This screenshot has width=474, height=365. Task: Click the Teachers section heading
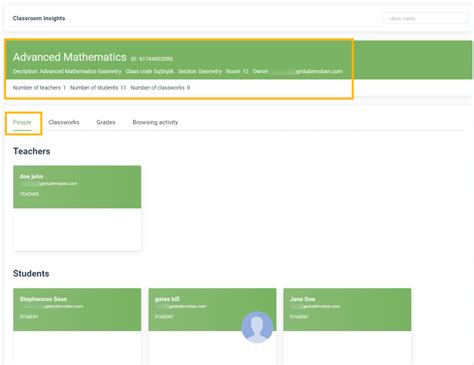(32, 151)
